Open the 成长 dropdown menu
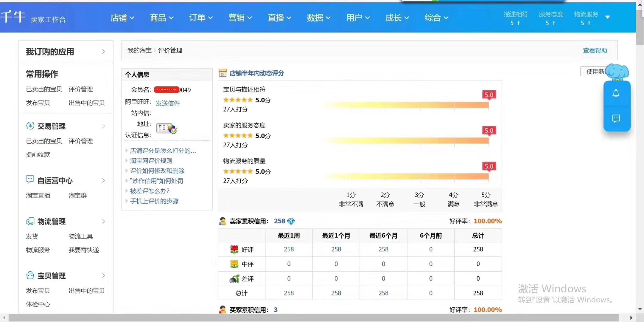 (397, 18)
